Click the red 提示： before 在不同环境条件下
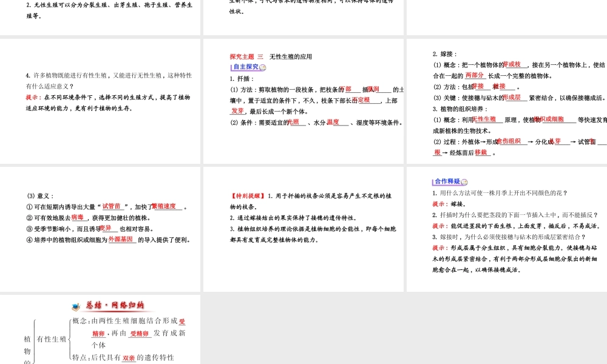Image resolution: width=607 pixels, height=364 pixels. coord(33,97)
